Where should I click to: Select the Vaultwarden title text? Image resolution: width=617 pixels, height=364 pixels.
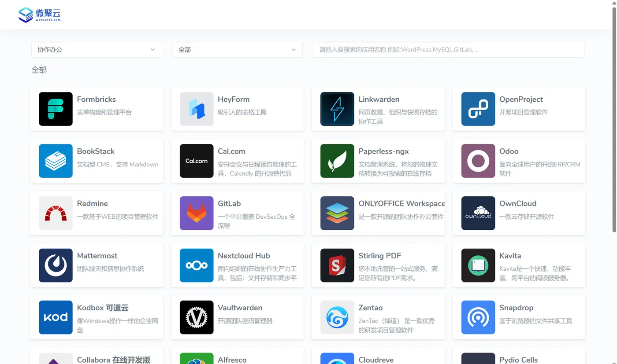click(x=240, y=308)
